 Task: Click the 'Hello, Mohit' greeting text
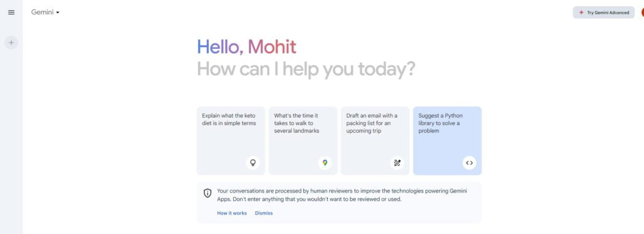247,47
